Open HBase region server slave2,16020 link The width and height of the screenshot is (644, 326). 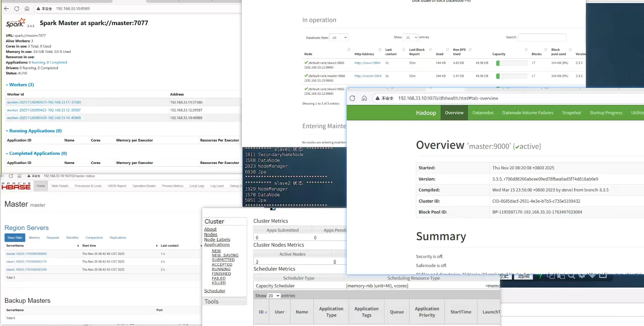tap(26, 270)
